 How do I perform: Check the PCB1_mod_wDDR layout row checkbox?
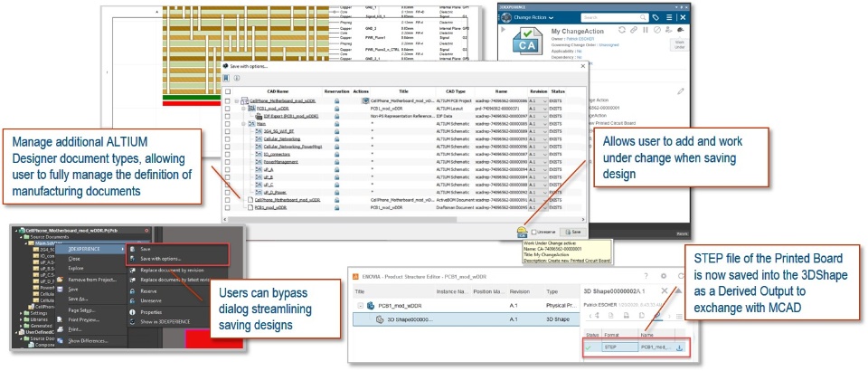pyautogui.click(x=228, y=109)
